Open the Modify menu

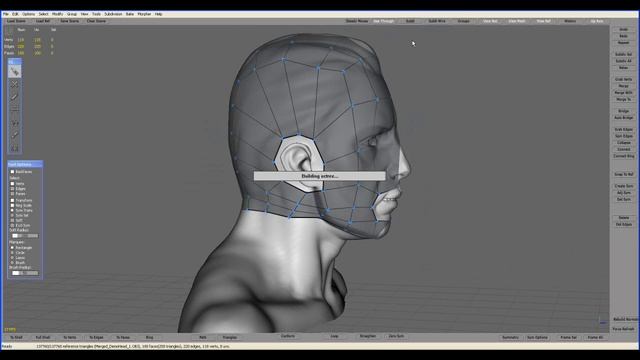point(58,14)
